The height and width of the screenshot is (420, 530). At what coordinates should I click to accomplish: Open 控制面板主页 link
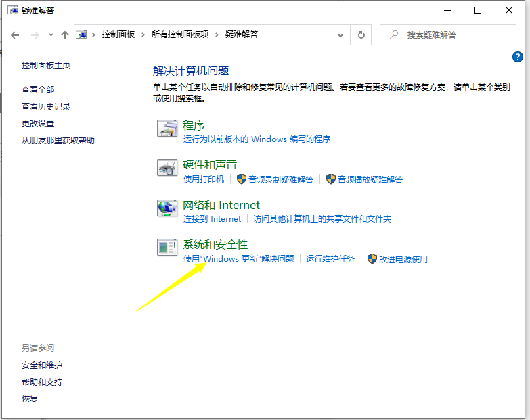tap(46, 65)
